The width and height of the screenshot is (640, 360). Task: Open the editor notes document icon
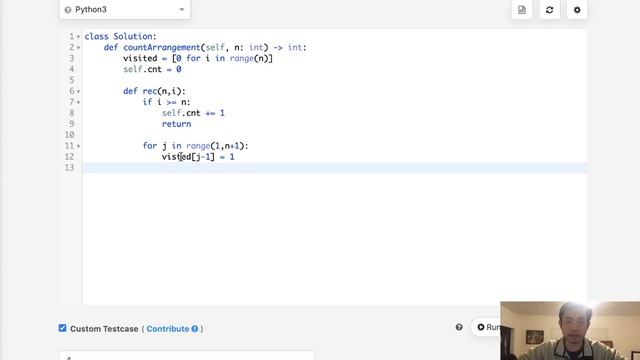(x=522, y=10)
